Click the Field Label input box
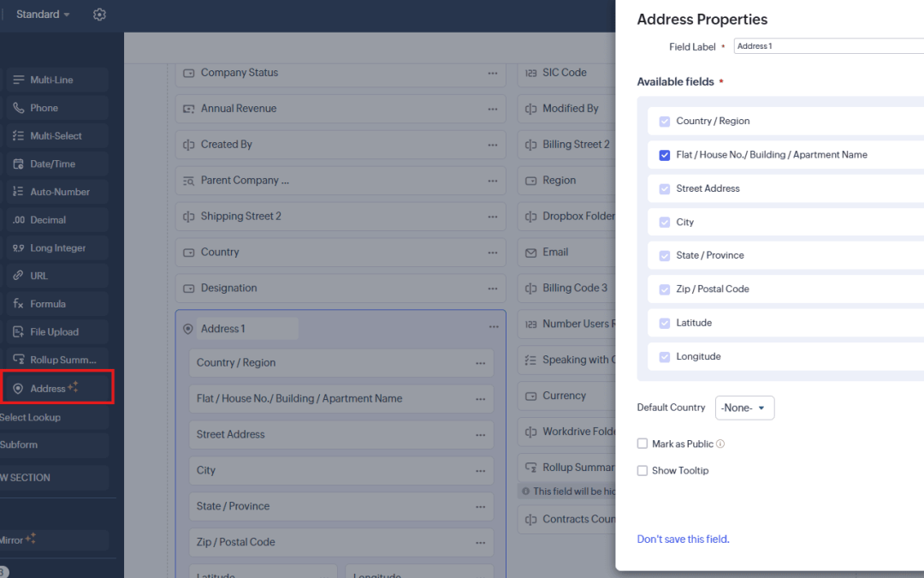The image size is (924, 578). coord(828,46)
